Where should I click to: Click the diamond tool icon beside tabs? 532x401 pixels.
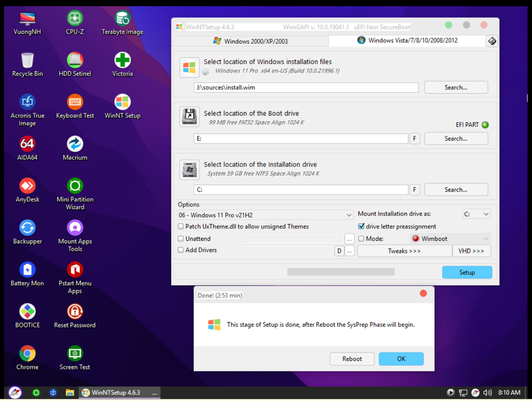tap(492, 41)
